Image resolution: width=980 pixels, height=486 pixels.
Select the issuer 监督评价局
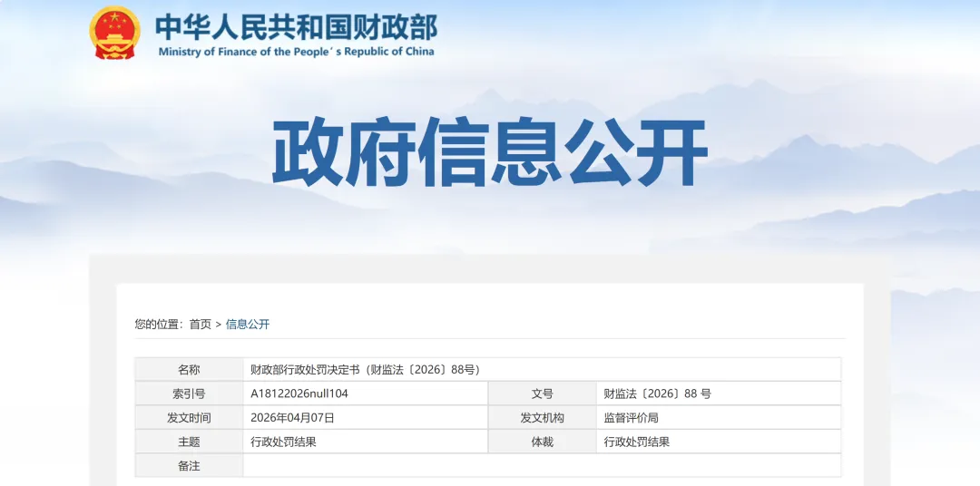coord(632,418)
